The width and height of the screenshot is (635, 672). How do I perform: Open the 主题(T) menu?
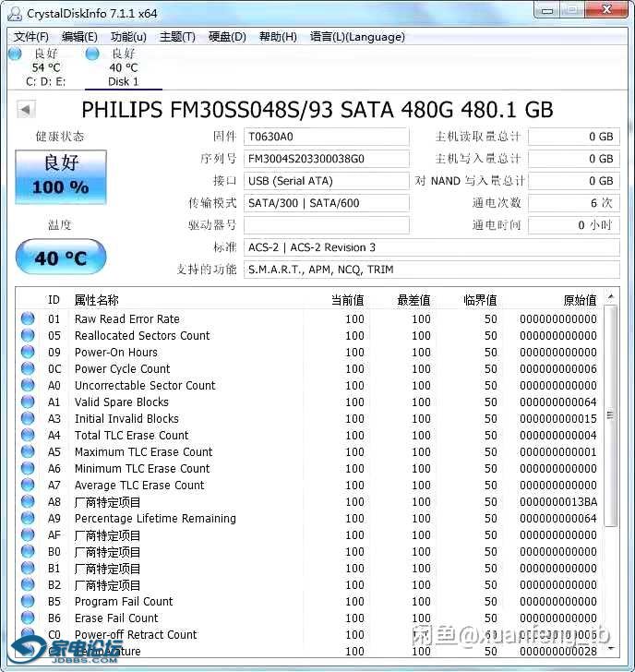tap(177, 37)
